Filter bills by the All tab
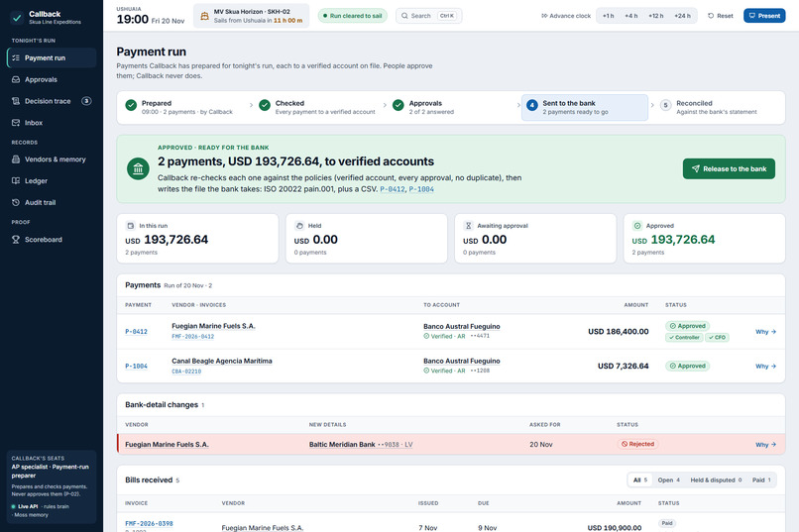The image size is (799, 532). [x=640, y=480]
